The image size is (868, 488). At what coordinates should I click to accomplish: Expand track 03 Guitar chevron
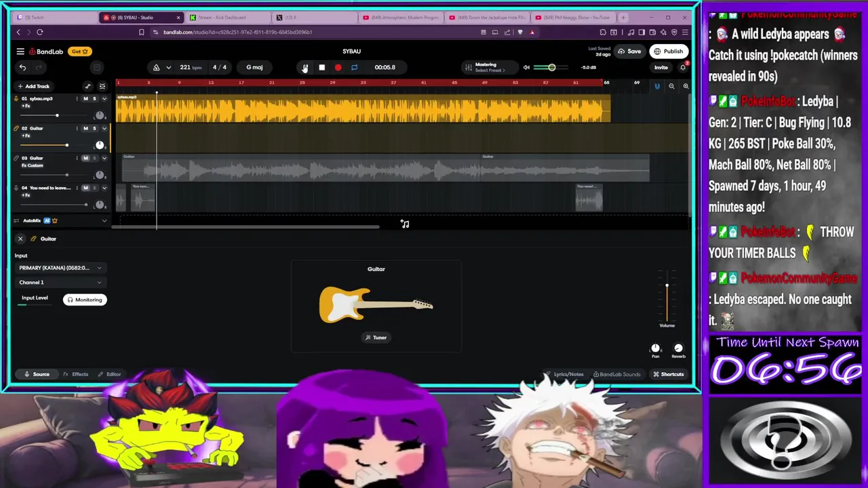coord(104,158)
